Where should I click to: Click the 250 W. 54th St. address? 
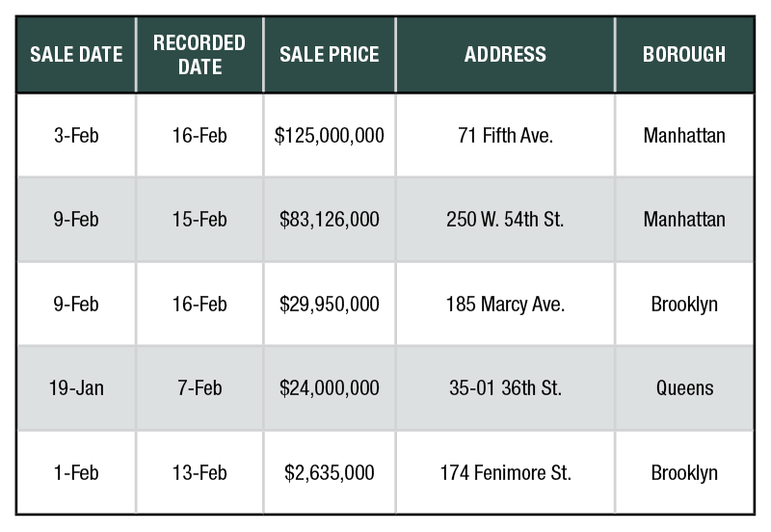pyautogui.click(x=505, y=220)
